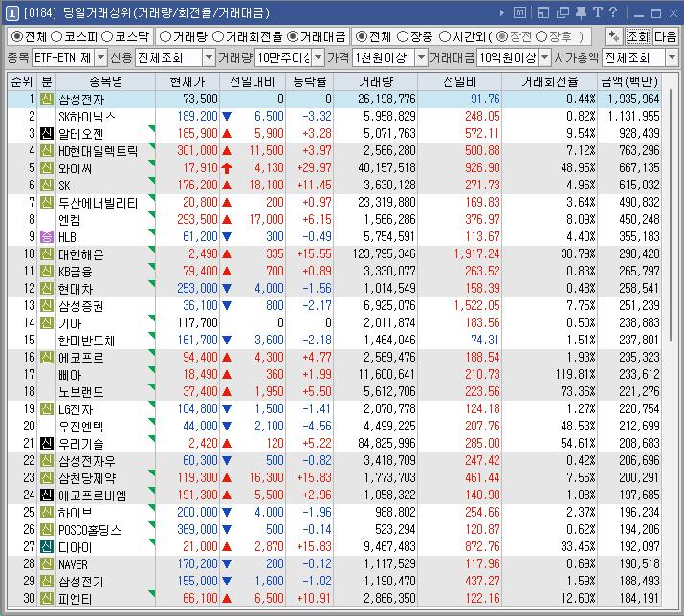Select the 코스피 radio button

click(56, 36)
